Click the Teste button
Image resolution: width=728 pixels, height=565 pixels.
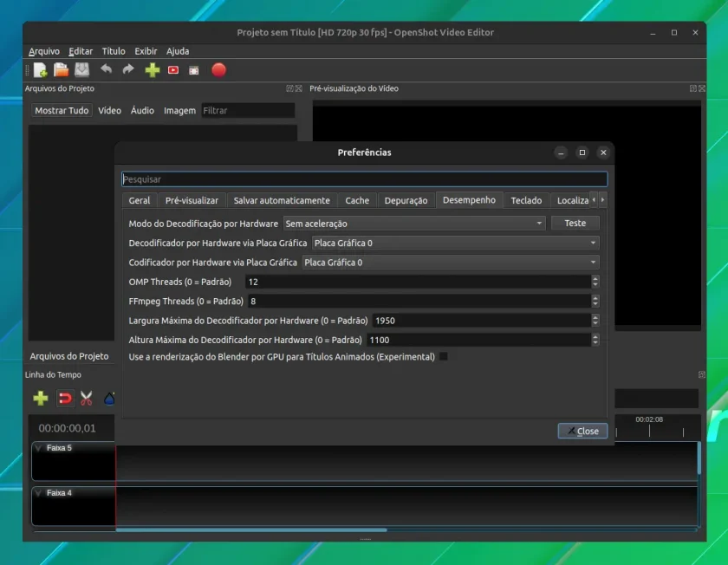click(575, 224)
